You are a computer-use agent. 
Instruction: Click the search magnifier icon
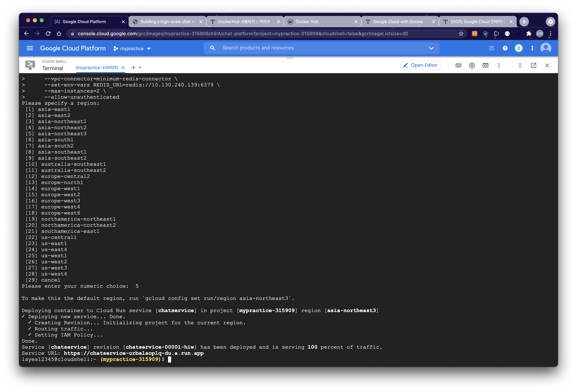213,48
